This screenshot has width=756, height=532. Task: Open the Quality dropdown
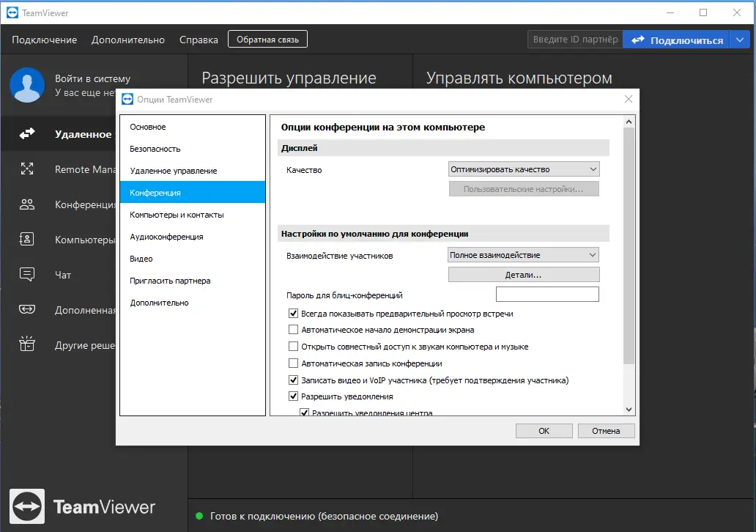[524, 169]
